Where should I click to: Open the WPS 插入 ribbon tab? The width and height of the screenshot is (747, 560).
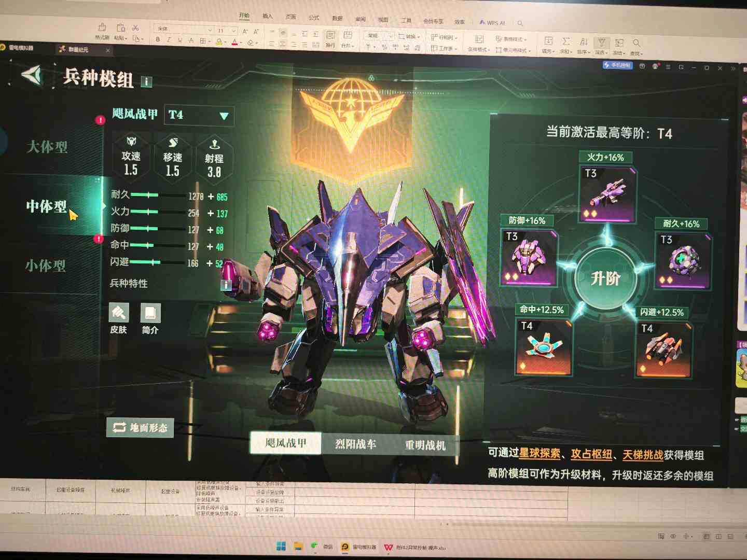click(268, 16)
